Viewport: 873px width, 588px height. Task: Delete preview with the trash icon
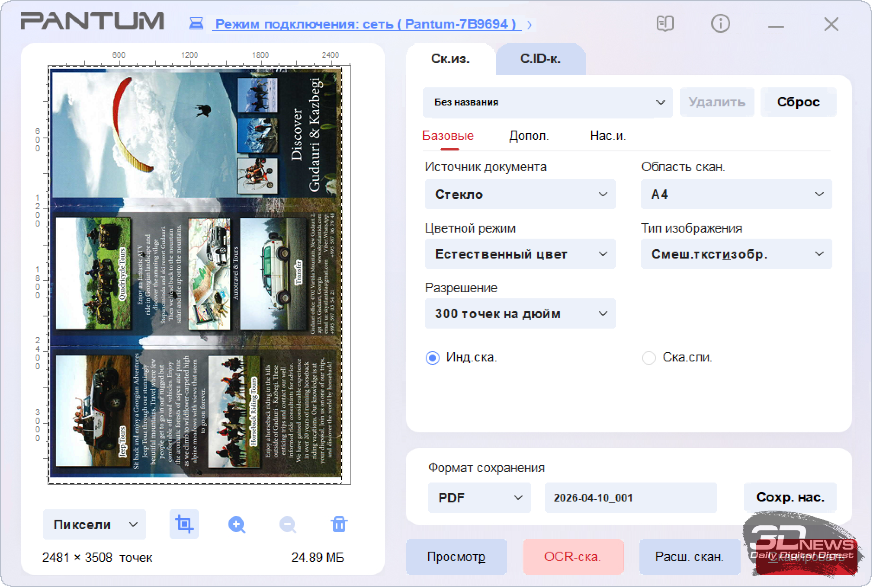point(339,524)
